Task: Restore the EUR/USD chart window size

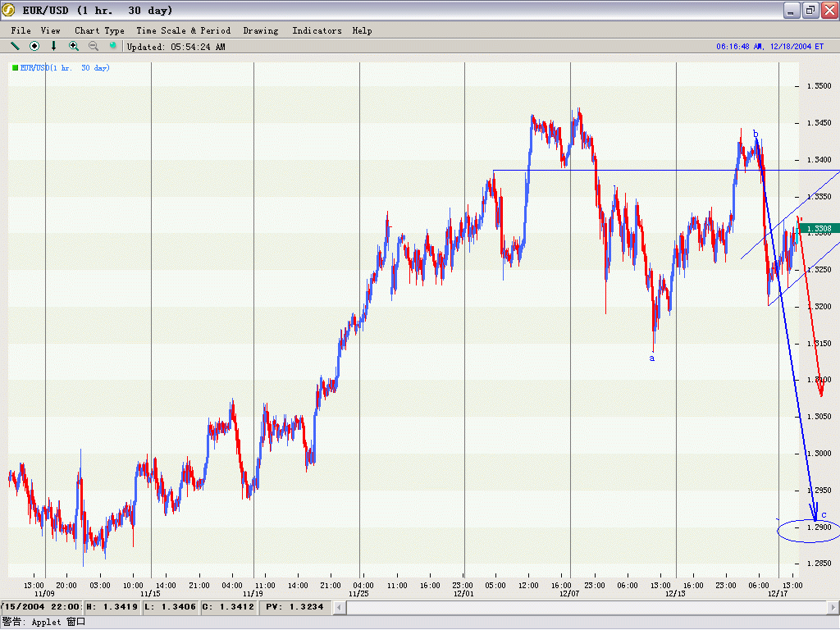Action: pos(810,10)
